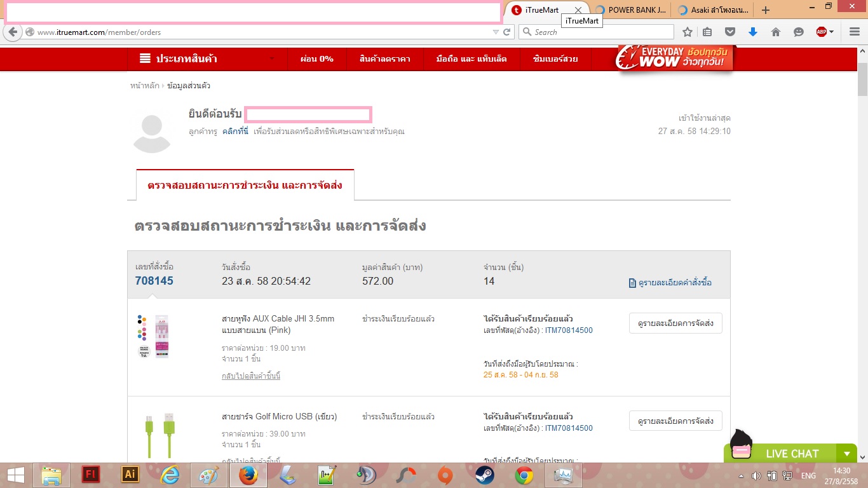Switch to the Asaki tab
Screen dimensions: 868x488
(714, 10)
